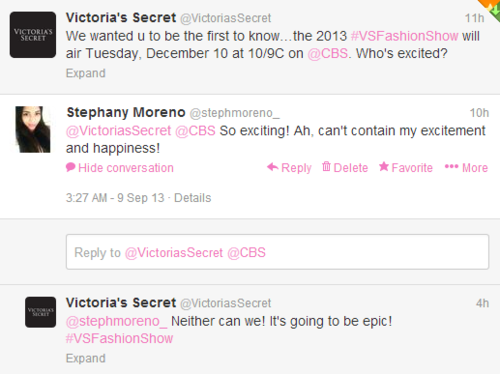Open the @CBS mention in first tweet
The image size is (500, 374).
click(328, 53)
